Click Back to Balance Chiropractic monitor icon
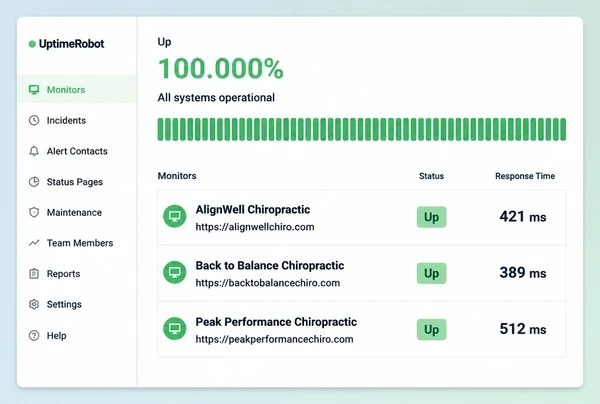 pyautogui.click(x=175, y=272)
